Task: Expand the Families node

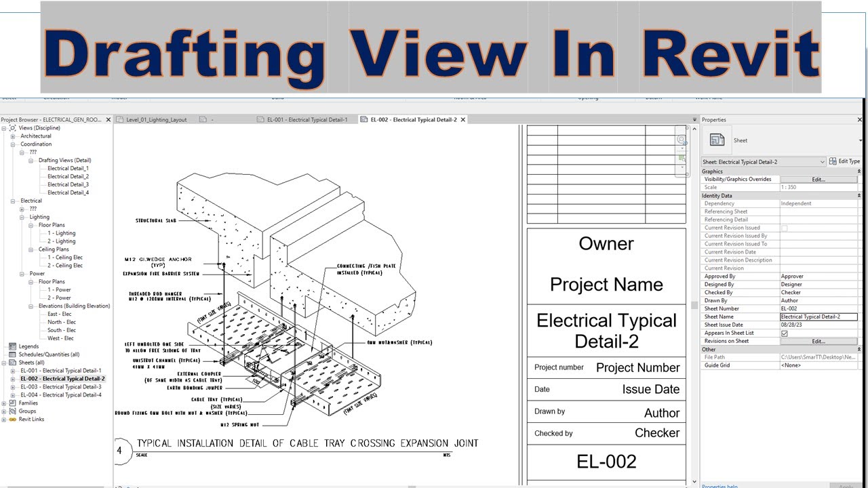Action: (4, 403)
